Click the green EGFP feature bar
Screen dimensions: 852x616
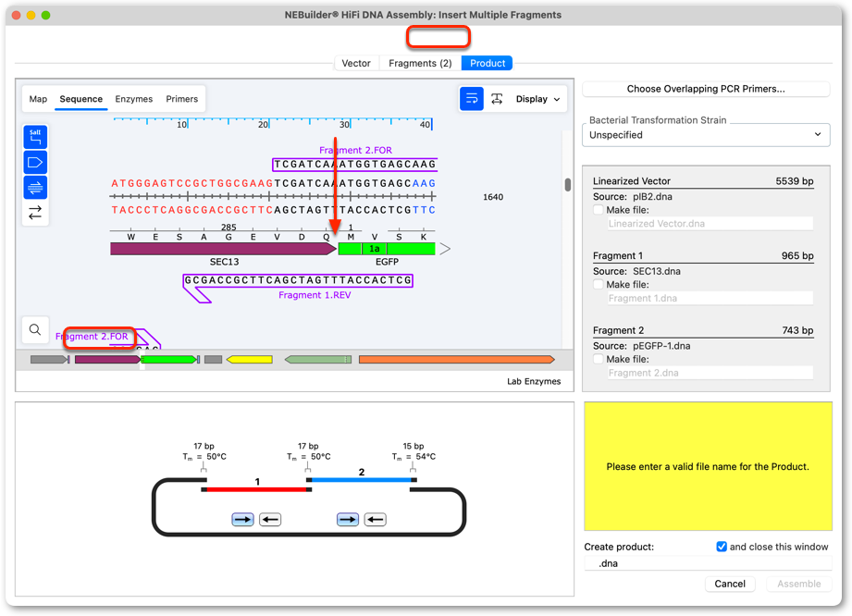click(387, 249)
